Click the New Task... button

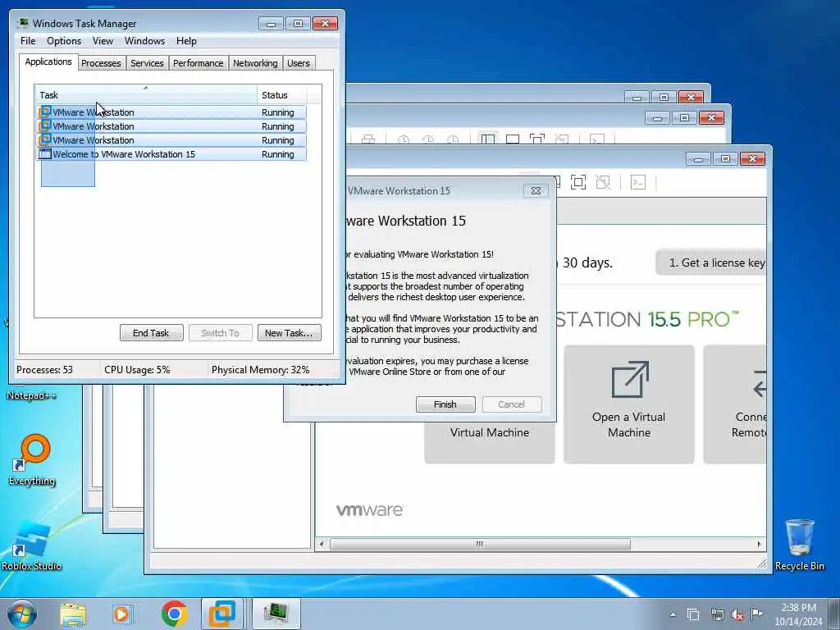[289, 333]
